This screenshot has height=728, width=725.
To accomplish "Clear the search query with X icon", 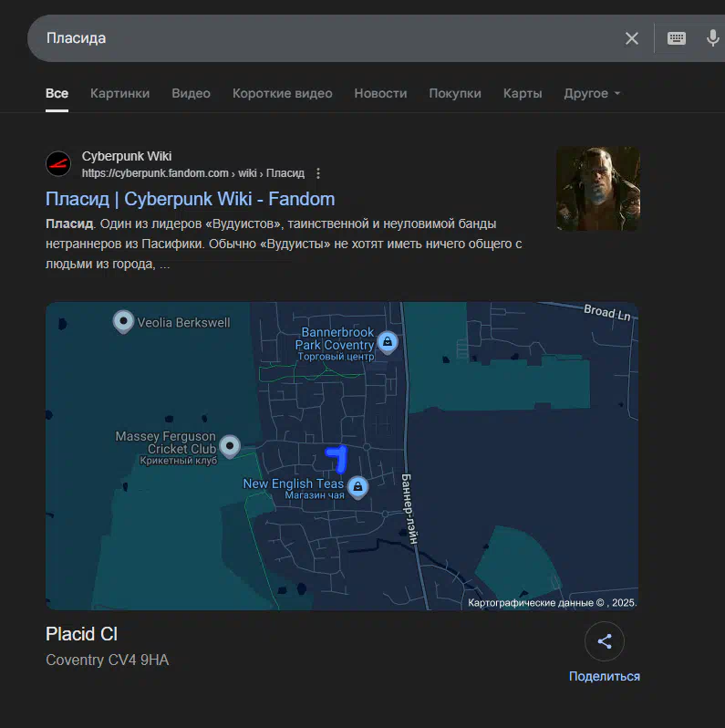I will [632, 38].
